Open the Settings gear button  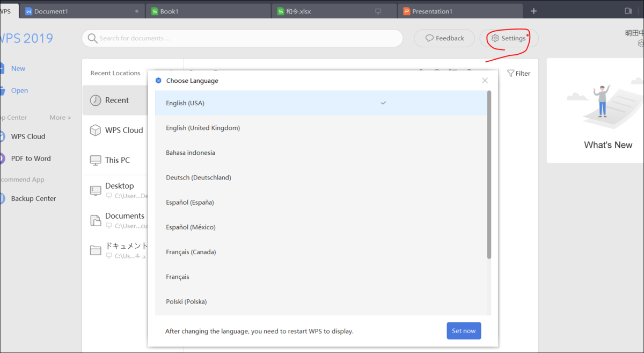click(508, 38)
